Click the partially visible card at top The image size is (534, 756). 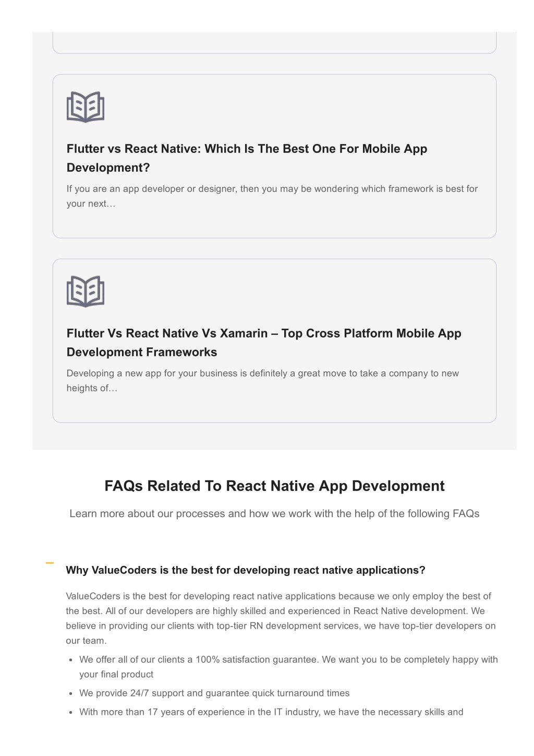(274, 42)
